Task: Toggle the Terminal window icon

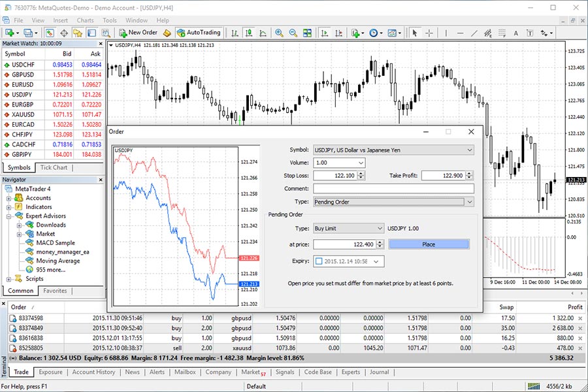Action: pyautogui.click(x=92, y=33)
